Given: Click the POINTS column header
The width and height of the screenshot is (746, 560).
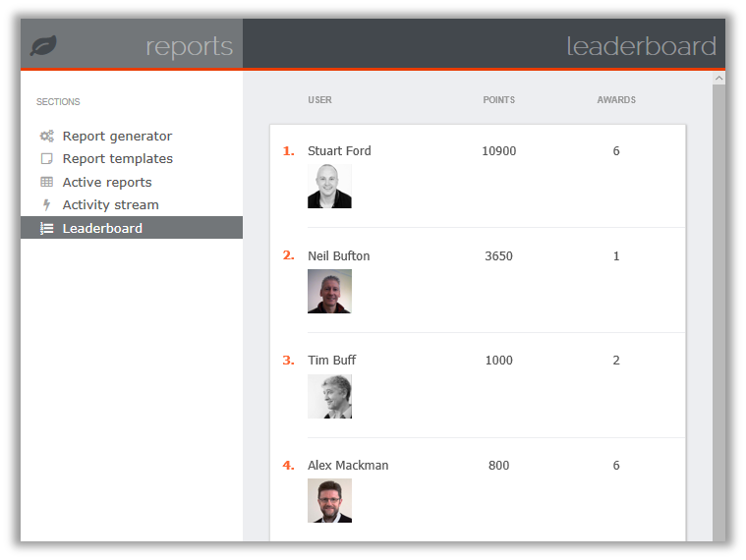Looking at the screenshot, I should click(498, 100).
